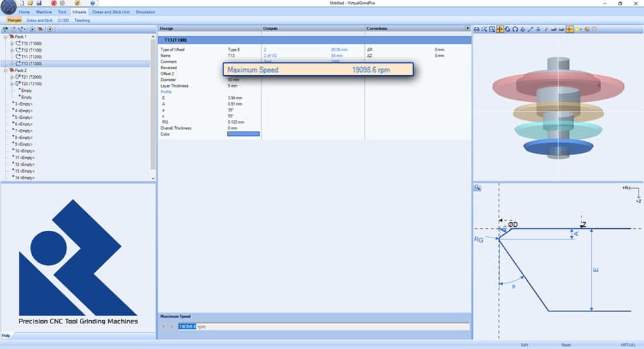Viewport: 644px width, 349px height.
Task: Click the gold pencil quick-access icon
Action: click(77, 3)
